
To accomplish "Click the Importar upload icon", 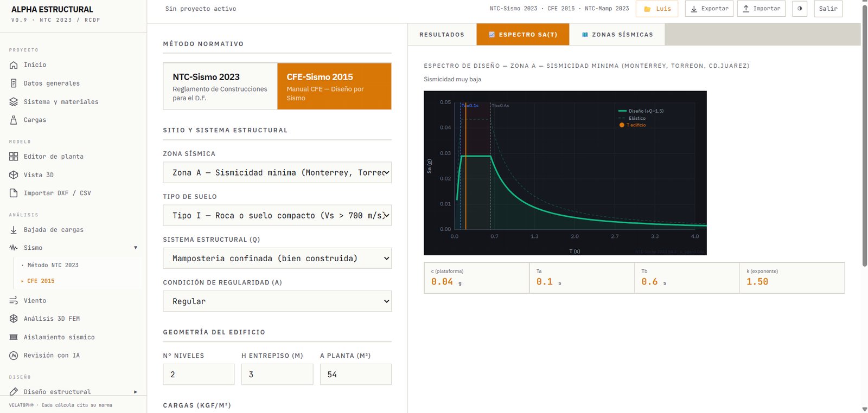I will pos(746,9).
